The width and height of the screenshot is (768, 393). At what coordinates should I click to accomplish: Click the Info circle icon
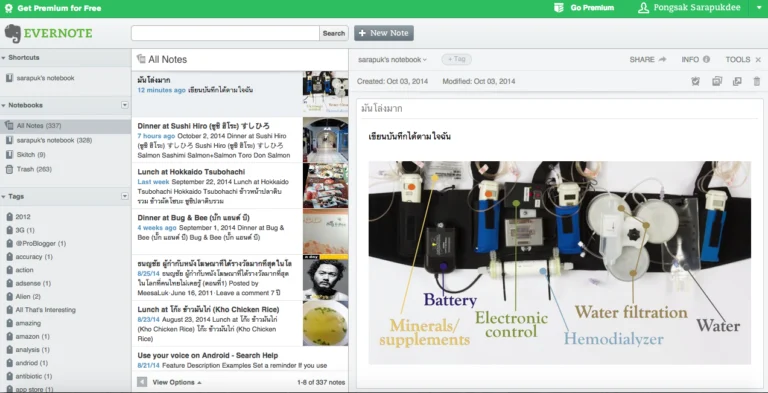(706, 59)
